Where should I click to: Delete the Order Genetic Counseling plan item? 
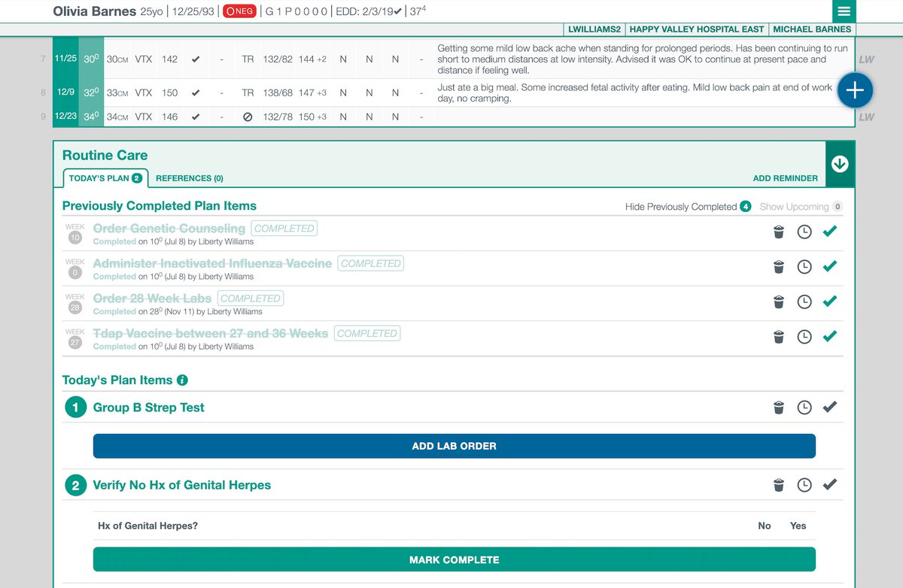(x=779, y=232)
